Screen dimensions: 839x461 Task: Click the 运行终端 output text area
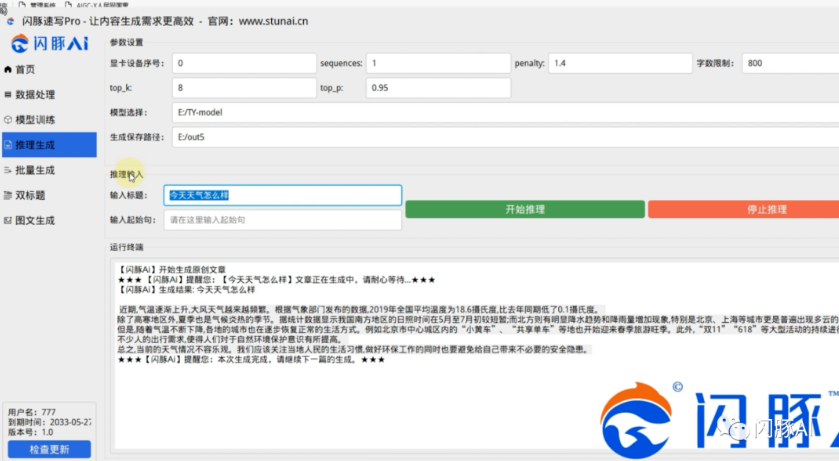pyautogui.click(x=476, y=355)
